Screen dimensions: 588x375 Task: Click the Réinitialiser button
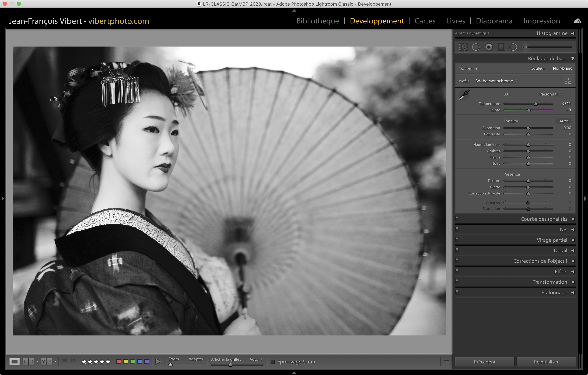click(x=546, y=362)
